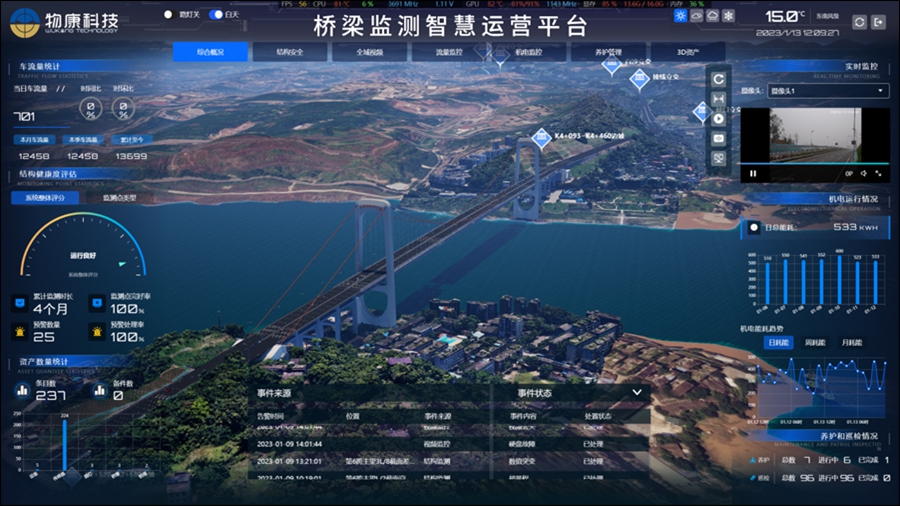Toggle the 白天 daytime switch
Image resolution: width=900 pixels, height=506 pixels.
215,15
